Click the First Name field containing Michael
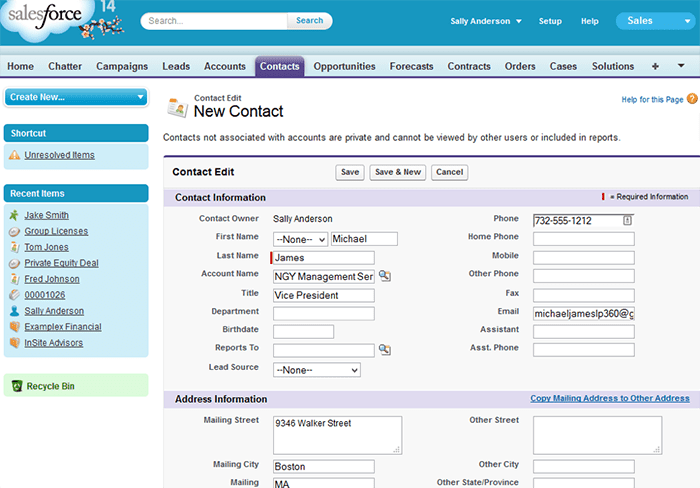 364,239
